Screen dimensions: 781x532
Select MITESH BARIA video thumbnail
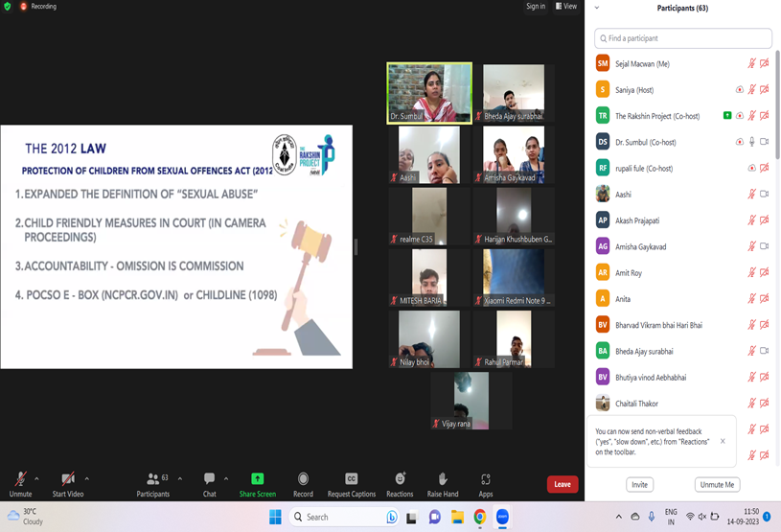point(429,277)
